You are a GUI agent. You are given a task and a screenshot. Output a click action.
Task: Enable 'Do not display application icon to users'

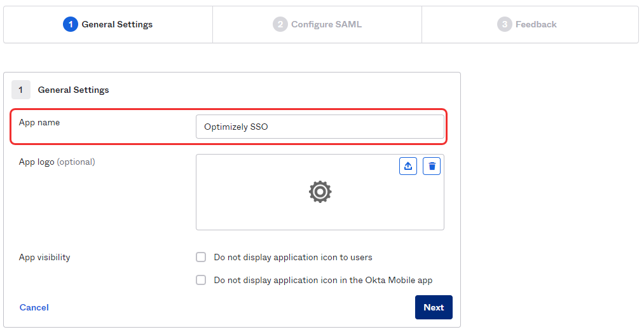(201, 257)
